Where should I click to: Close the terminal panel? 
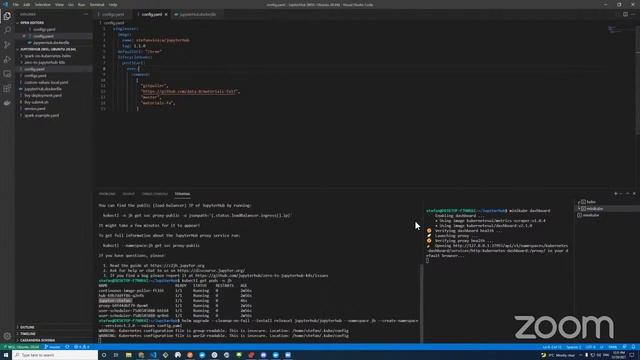point(634,193)
